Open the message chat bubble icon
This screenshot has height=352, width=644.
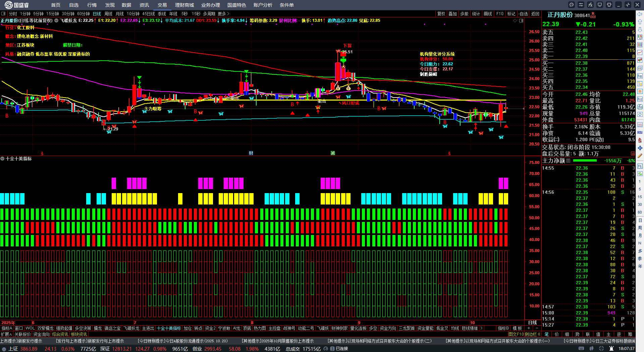coord(572,5)
